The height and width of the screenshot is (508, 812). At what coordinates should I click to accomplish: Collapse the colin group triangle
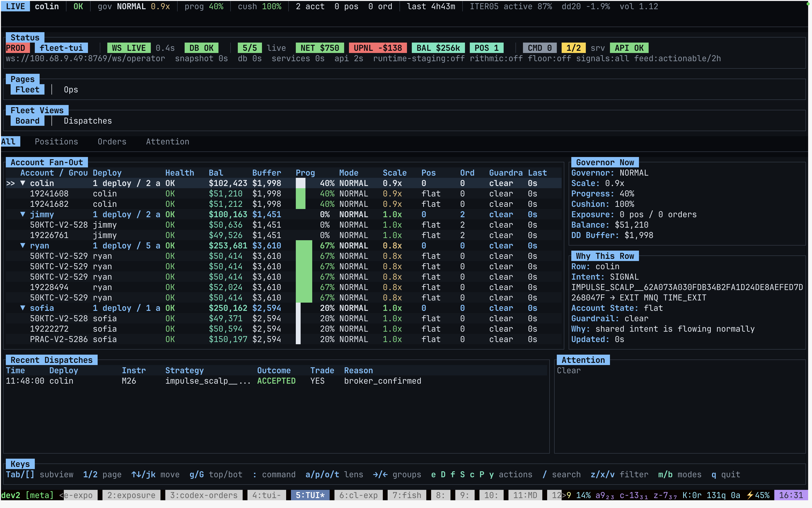pyautogui.click(x=23, y=183)
